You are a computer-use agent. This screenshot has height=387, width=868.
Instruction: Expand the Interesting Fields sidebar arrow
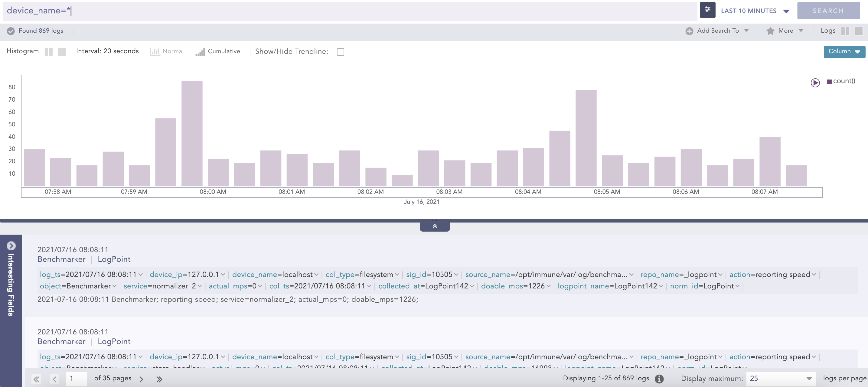pyautogui.click(x=11, y=246)
